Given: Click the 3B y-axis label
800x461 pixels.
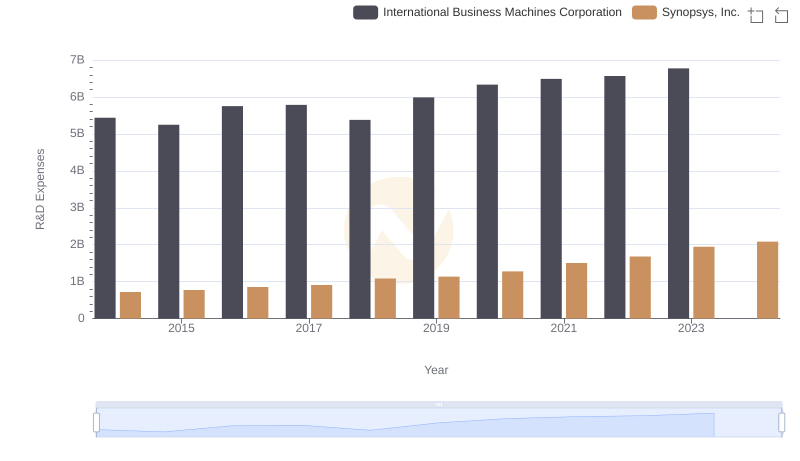Looking at the screenshot, I should 77,208.
